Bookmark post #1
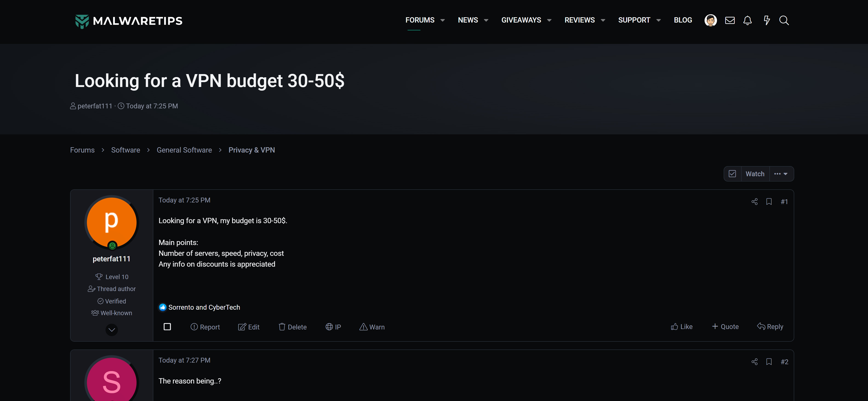Viewport: 868px width, 401px height. pos(769,202)
